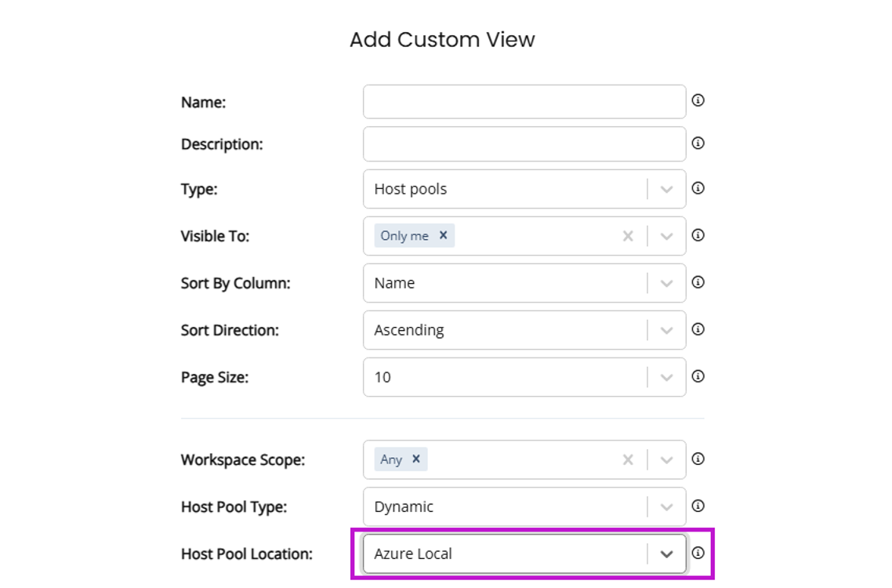
Task: Click the info icon next to Type
Action: tap(698, 188)
